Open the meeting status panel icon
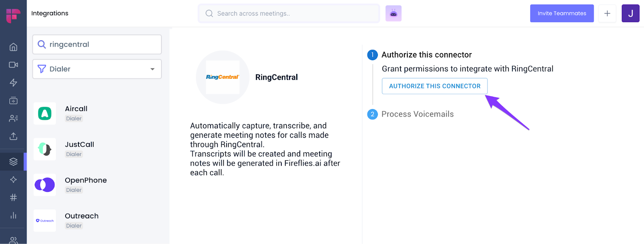The height and width of the screenshot is (244, 644). [x=13, y=100]
